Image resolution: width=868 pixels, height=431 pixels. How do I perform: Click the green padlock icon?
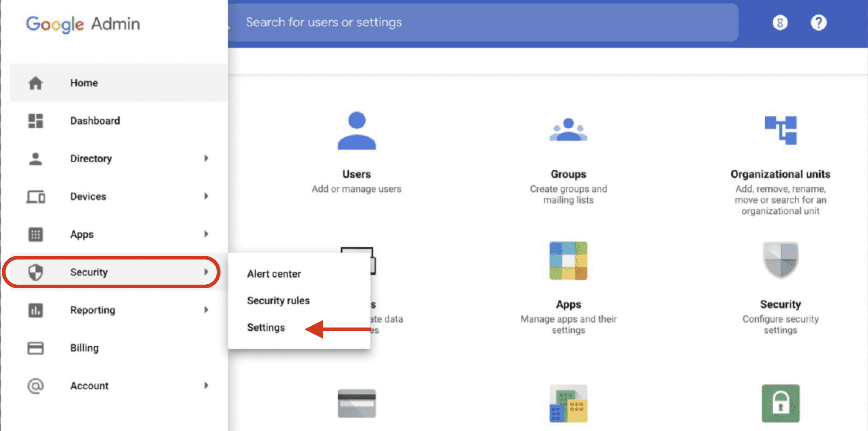click(781, 403)
